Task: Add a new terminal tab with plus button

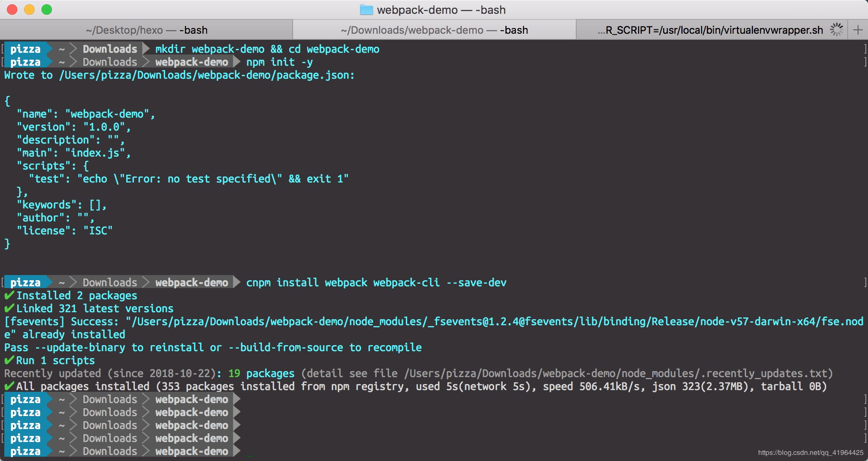Action: pos(858,30)
